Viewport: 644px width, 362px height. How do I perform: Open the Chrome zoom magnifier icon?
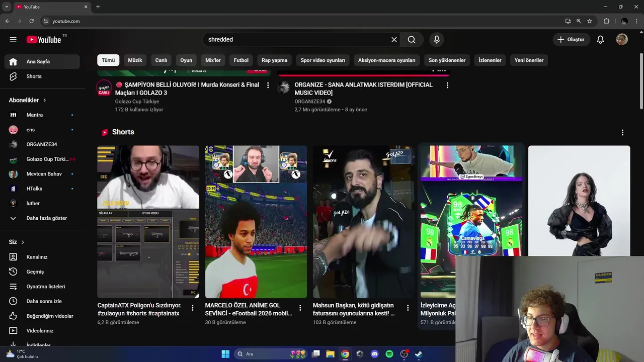coord(579,21)
